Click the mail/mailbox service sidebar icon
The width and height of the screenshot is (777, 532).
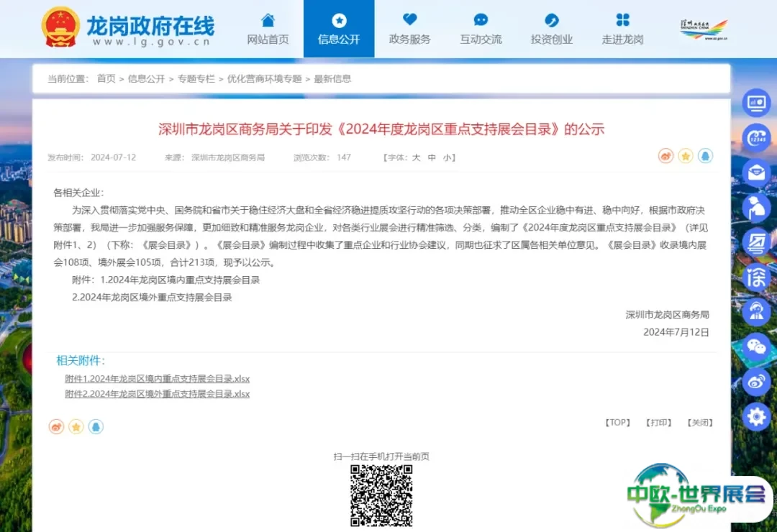tap(756, 172)
